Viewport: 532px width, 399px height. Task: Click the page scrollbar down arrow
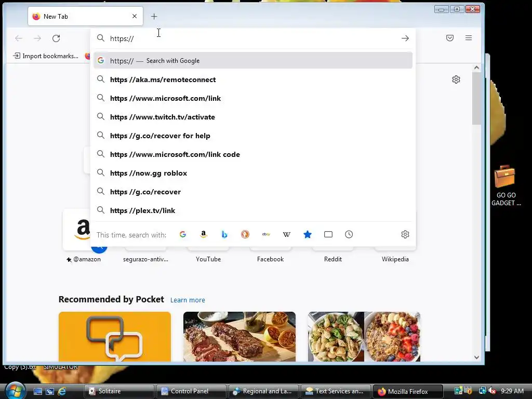pos(476,357)
